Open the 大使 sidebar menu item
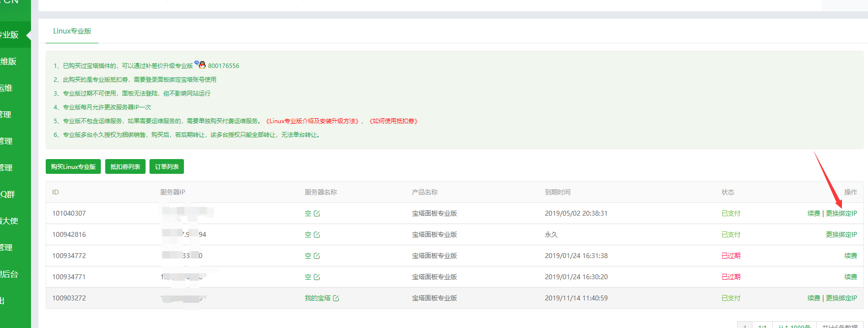Screen dimensions: 868x328 pyautogui.click(x=9, y=221)
